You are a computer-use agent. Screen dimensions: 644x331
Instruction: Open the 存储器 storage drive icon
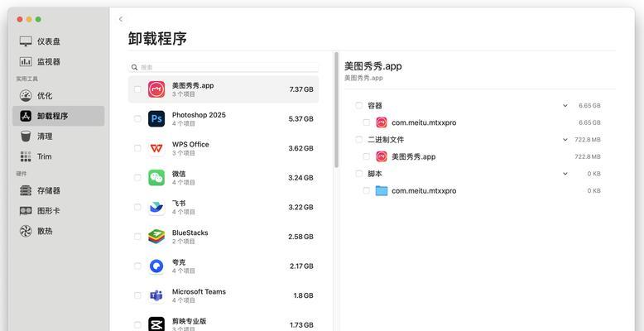point(26,190)
